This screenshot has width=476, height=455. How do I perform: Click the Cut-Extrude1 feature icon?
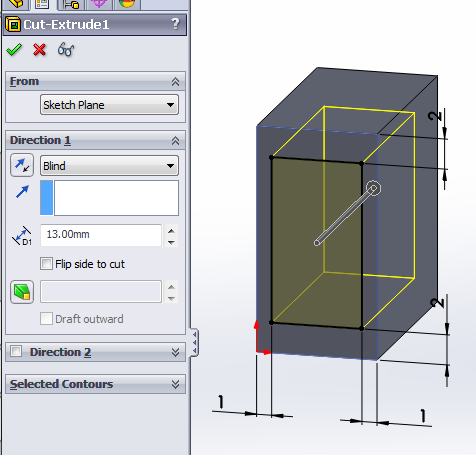13,24
